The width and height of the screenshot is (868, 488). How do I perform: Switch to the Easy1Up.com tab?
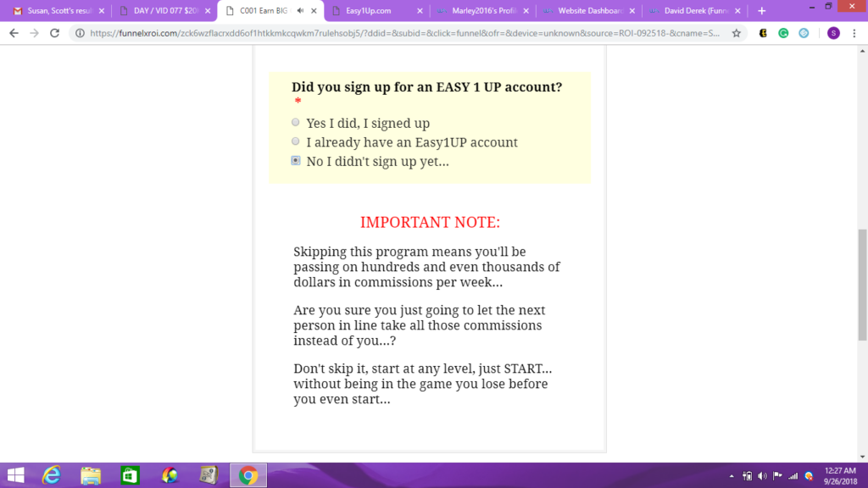(376, 10)
